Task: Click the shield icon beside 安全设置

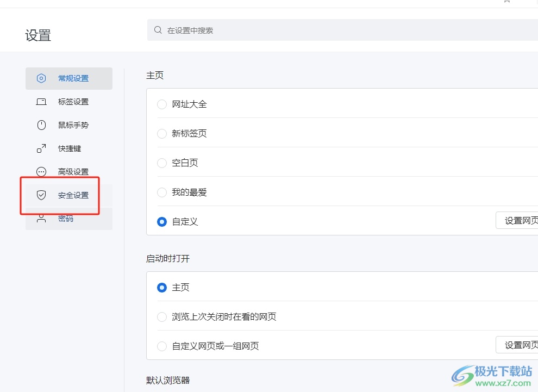Action: (41, 195)
